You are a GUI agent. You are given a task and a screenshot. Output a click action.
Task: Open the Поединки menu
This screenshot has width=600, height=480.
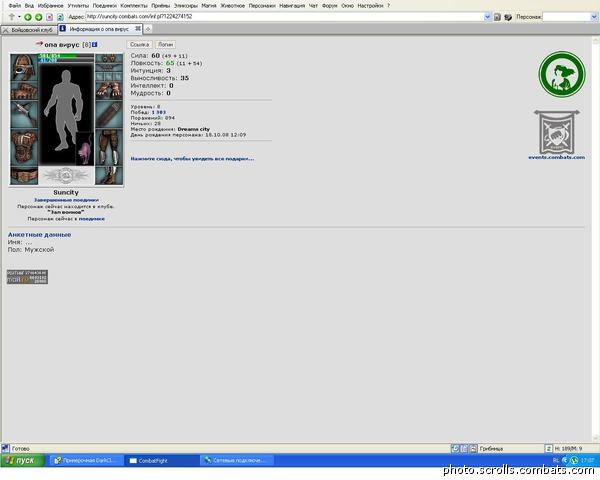coord(104,5)
